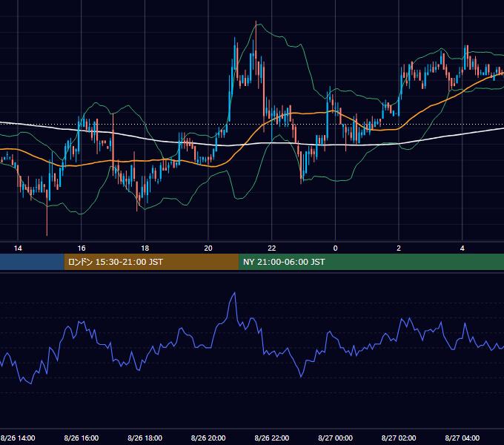Click the 8/26 16:00 date label
This screenshot has height=445, width=504.
(x=82, y=438)
